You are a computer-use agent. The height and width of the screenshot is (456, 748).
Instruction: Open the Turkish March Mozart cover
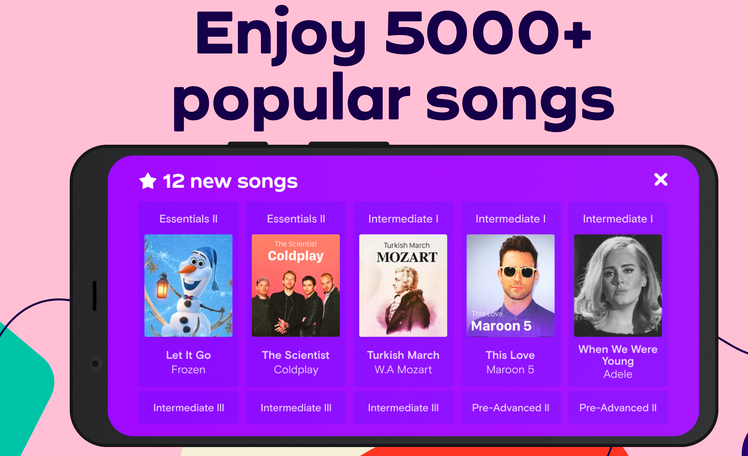pyautogui.click(x=403, y=285)
